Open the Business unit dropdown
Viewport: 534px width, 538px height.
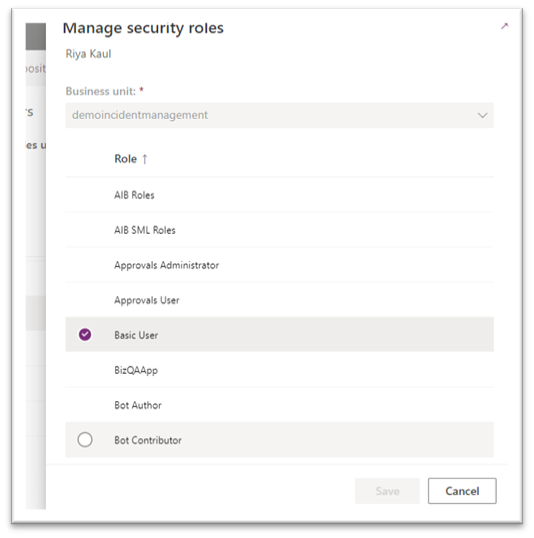(279, 115)
